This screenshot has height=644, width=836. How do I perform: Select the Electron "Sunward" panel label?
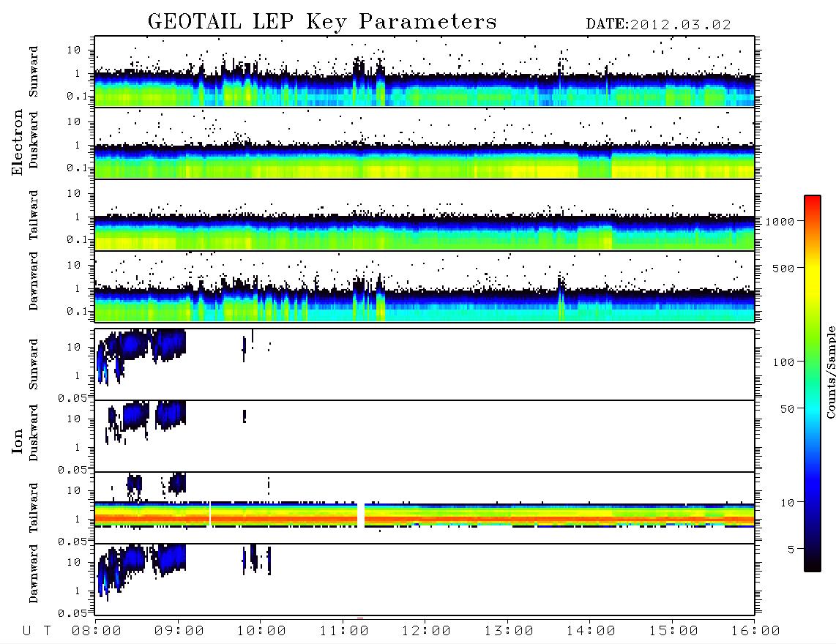(x=34, y=72)
